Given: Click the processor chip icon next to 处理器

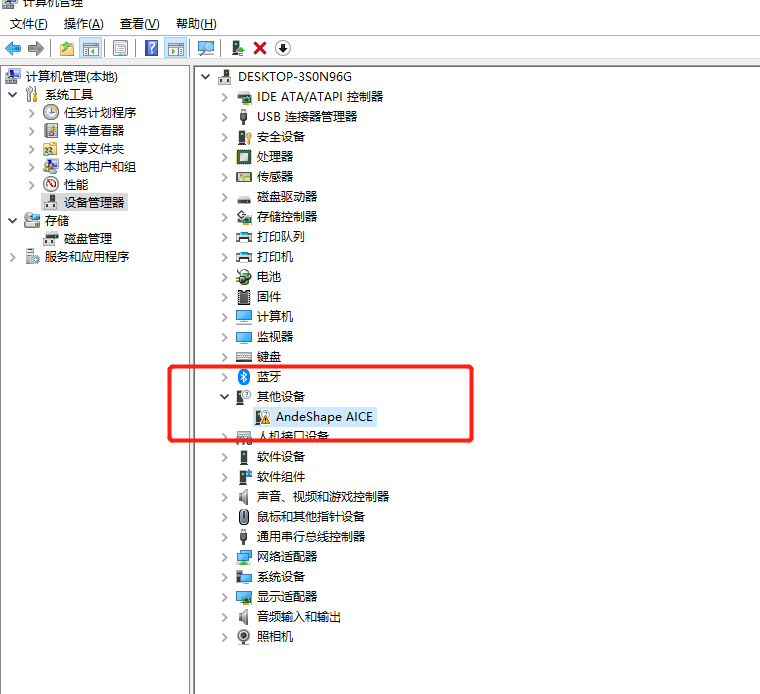Looking at the screenshot, I should 244,157.
